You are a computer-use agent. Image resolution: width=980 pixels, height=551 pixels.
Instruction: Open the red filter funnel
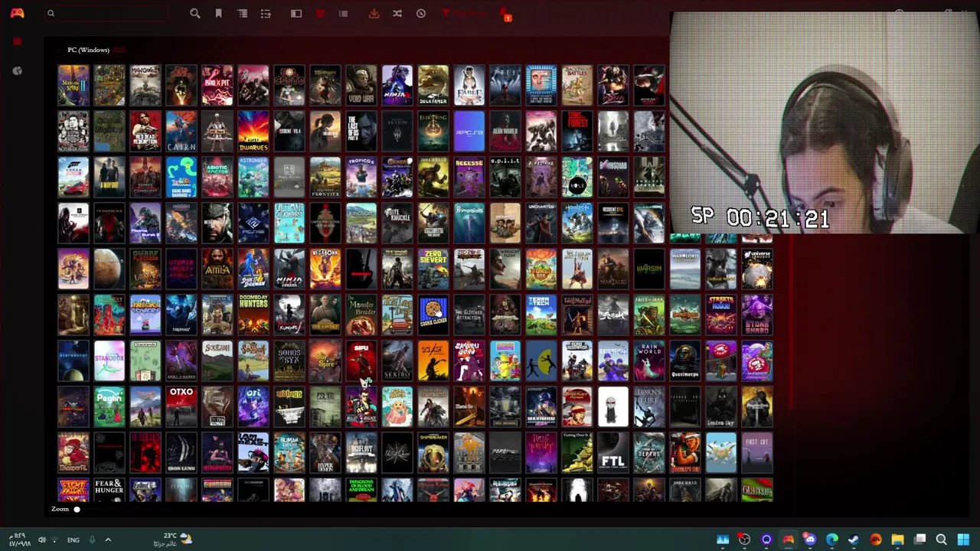coord(446,13)
